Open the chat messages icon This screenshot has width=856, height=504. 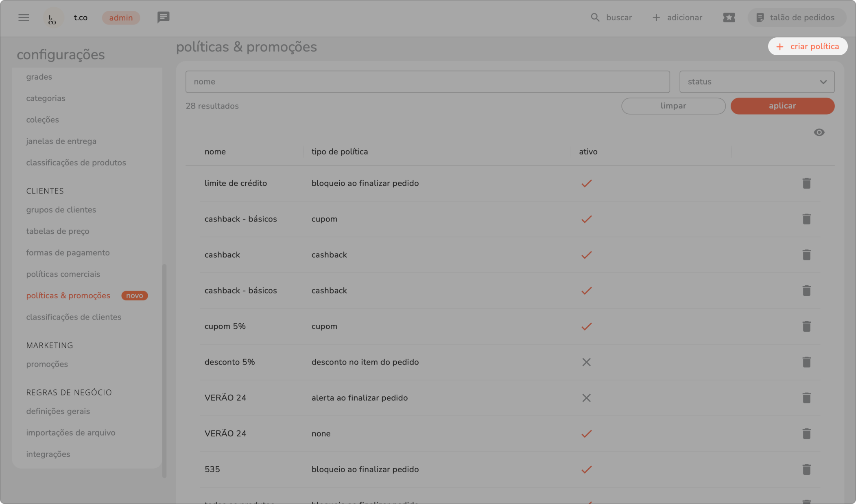click(163, 17)
